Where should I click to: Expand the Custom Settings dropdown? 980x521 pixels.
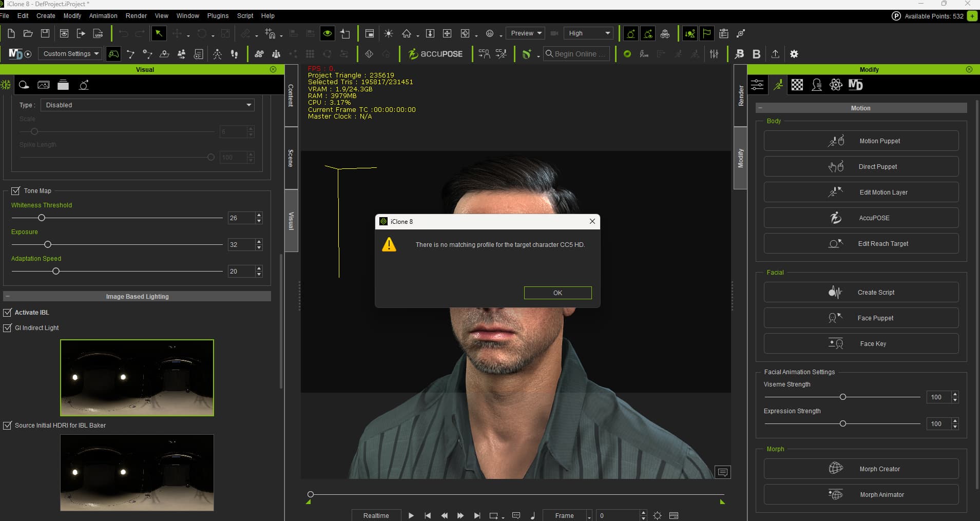(71, 54)
